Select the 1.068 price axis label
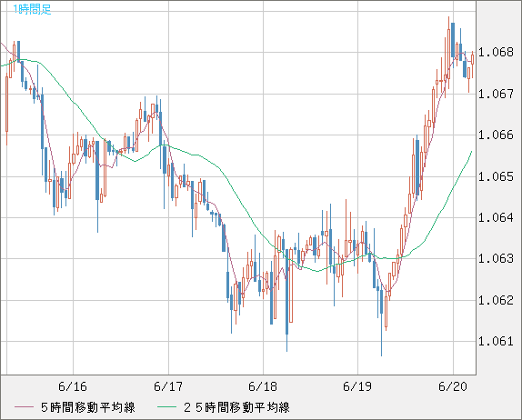The height and width of the screenshot is (420, 522). pyautogui.click(x=496, y=52)
